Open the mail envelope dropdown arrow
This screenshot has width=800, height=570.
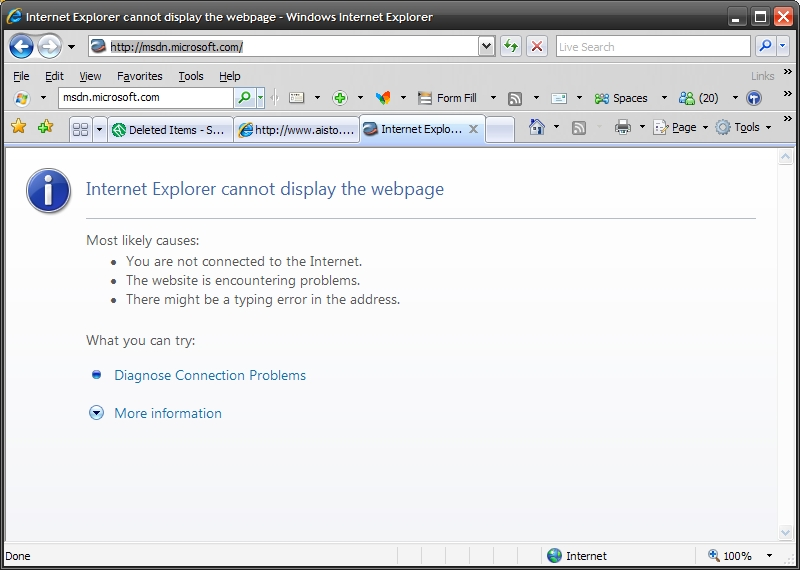pyautogui.click(x=579, y=98)
